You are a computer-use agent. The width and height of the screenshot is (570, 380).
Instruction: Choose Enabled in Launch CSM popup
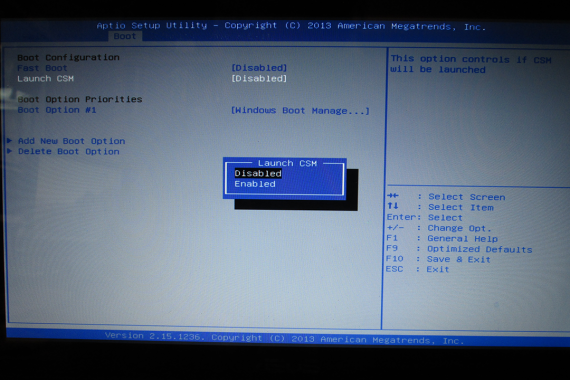(x=255, y=184)
